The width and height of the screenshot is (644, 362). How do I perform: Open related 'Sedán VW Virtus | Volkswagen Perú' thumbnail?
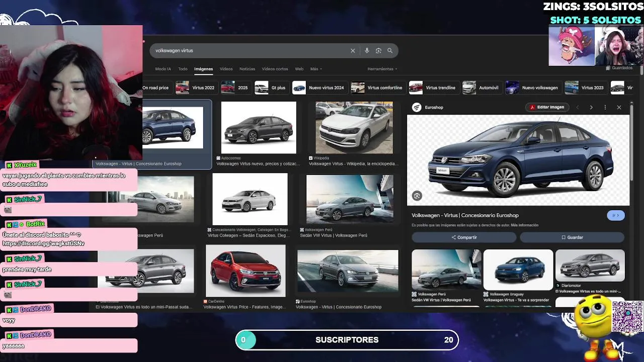(446, 270)
